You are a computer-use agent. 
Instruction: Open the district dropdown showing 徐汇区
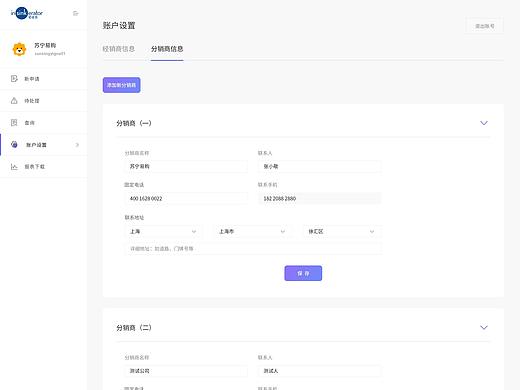[342, 231]
